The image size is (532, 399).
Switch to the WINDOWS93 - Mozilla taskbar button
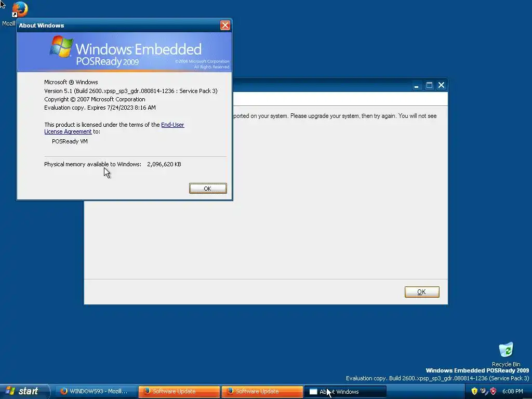96,391
